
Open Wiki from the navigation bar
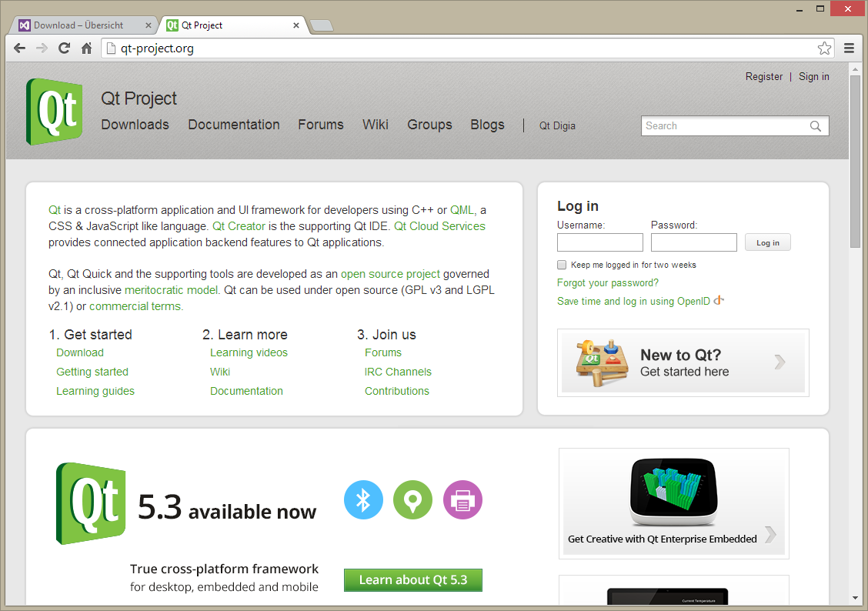click(x=376, y=125)
